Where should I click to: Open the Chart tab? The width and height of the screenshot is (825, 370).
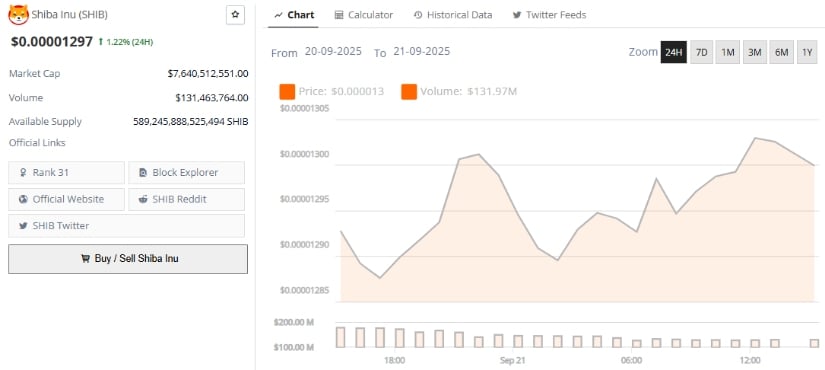coord(294,15)
